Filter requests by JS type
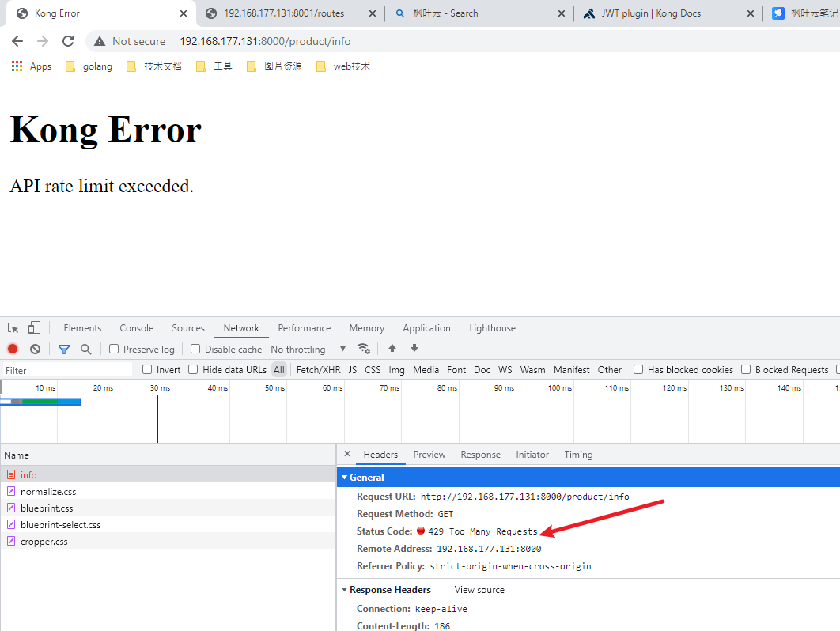840x631 pixels. [x=353, y=369]
